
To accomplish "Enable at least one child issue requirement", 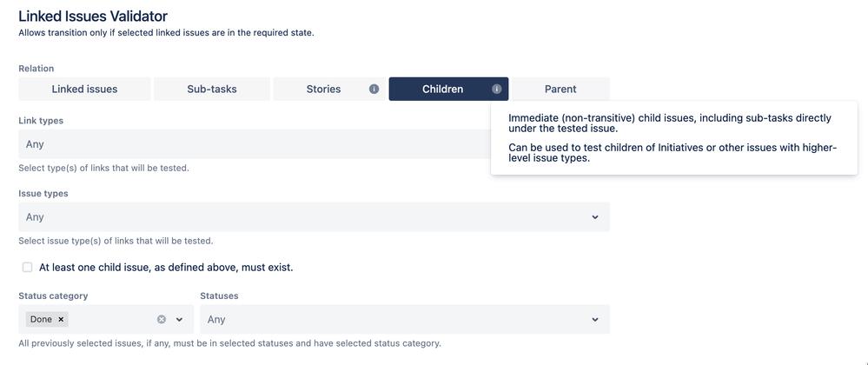I will tap(28, 267).
